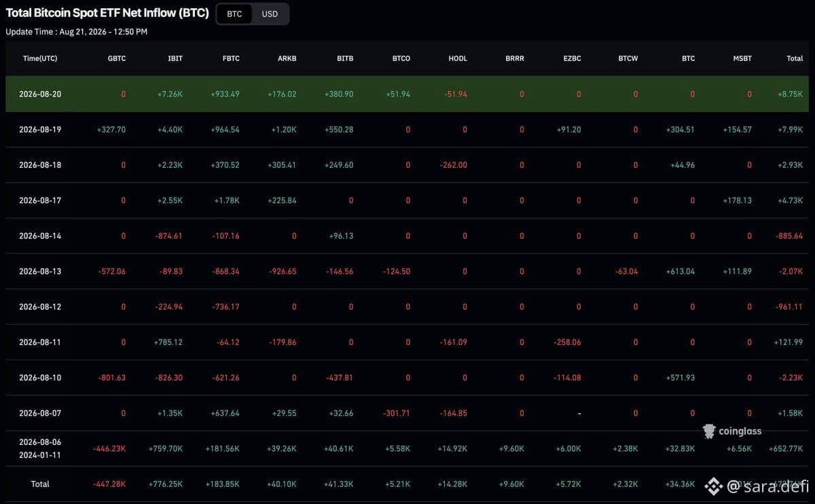815x504 pixels.
Task: Click the FBTC column header
Action: [x=231, y=58]
